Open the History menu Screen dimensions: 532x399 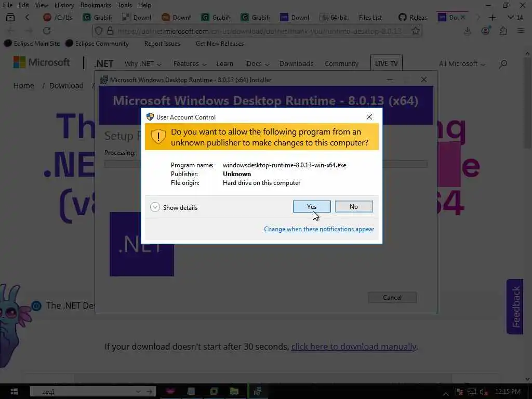click(64, 5)
